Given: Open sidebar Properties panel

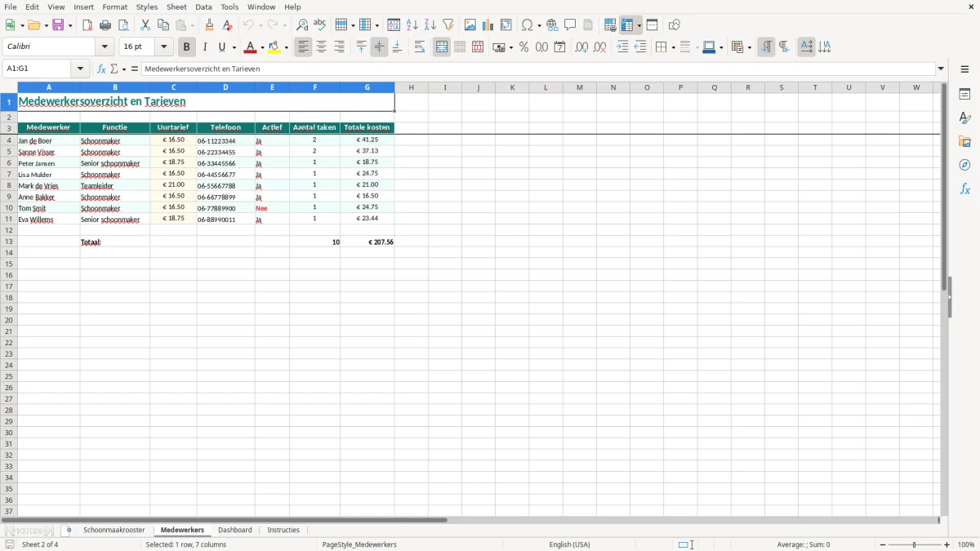Looking at the screenshot, I should coord(964,95).
